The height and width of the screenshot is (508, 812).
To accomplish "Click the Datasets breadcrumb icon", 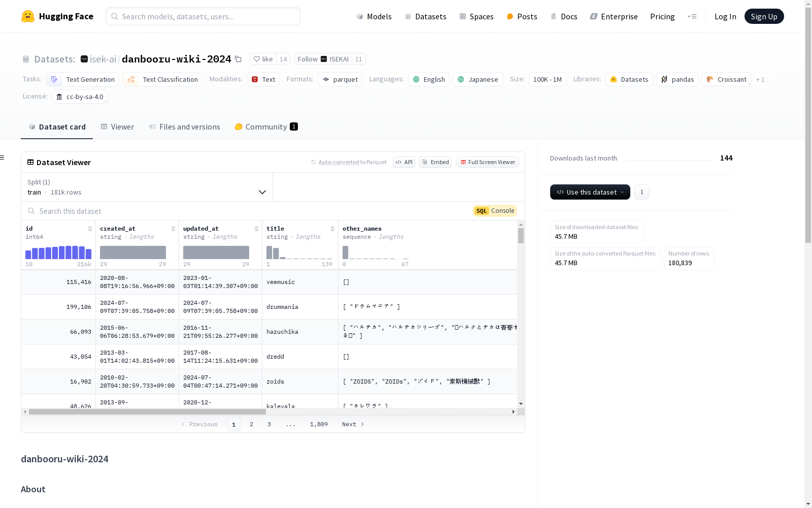I will pyautogui.click(x=26, y=59).
